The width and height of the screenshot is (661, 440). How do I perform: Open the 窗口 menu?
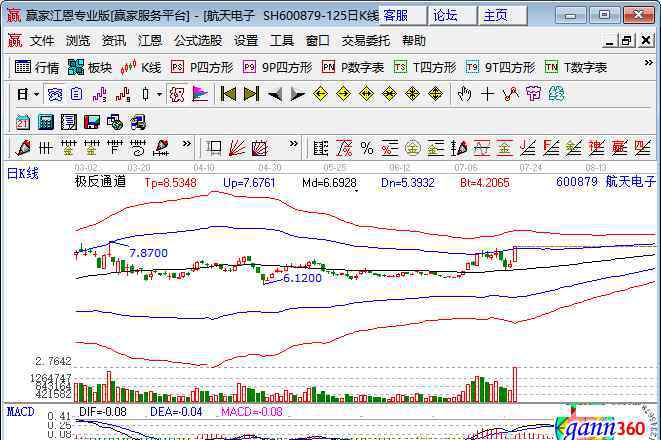(x=317, y=41)
